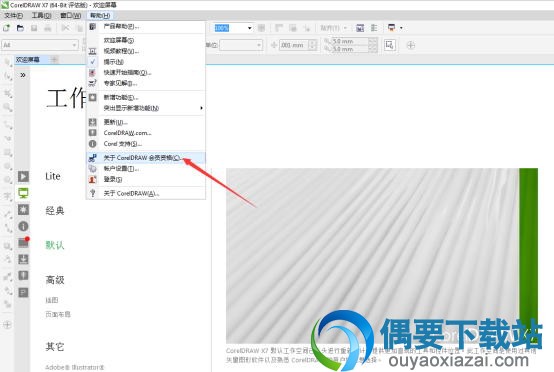
Task: Select the green workspace monitor icon in the sidebar
Action: coord(23,193)
